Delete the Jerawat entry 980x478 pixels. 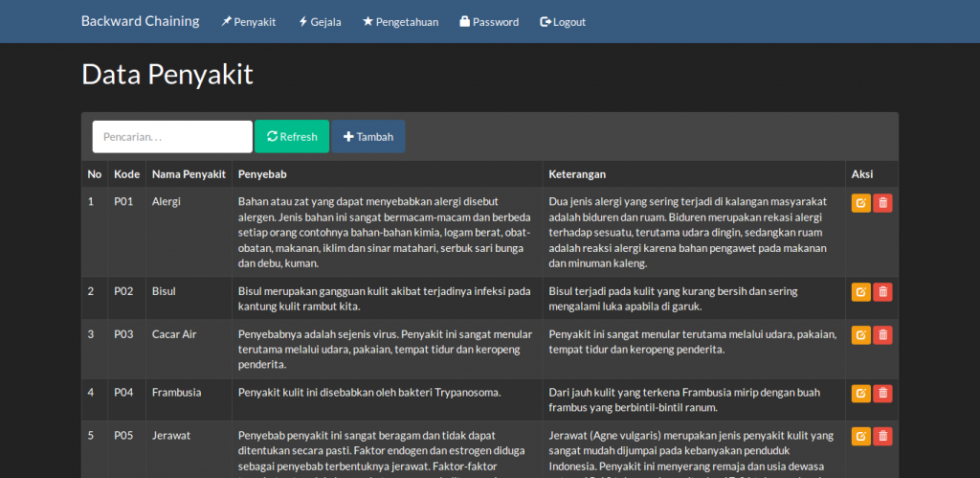click(x=882, y=436)
